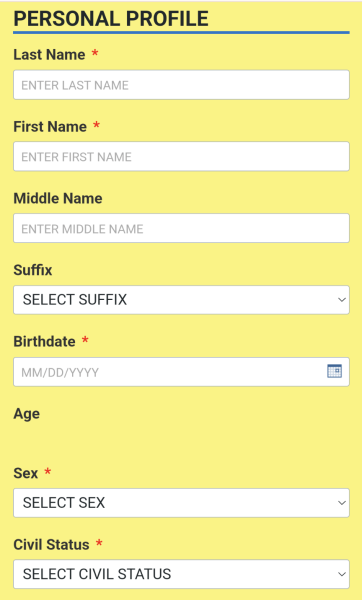
Task: Click the chevron arrow on Sex selector
Action: pyautogui.click(x=342, y=503)
